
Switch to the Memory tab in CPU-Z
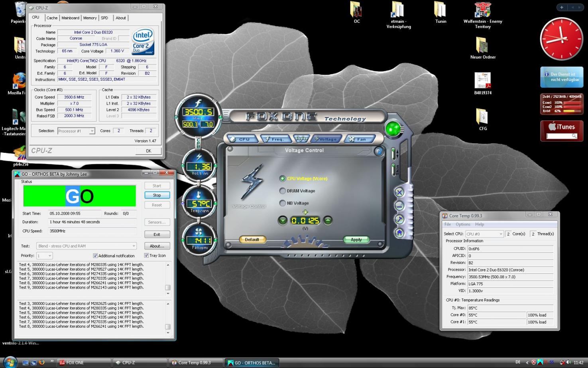tap(90, 18)
